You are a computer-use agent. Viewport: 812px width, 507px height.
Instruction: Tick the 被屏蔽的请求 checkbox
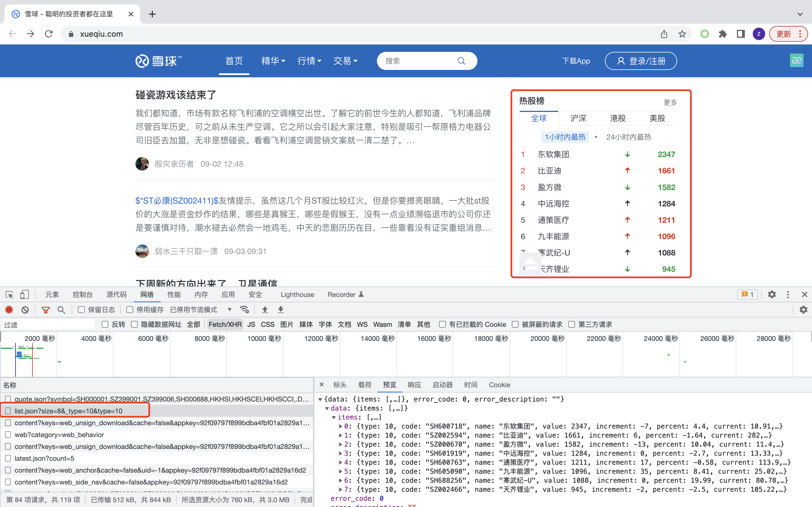click(x=515, y=324)
